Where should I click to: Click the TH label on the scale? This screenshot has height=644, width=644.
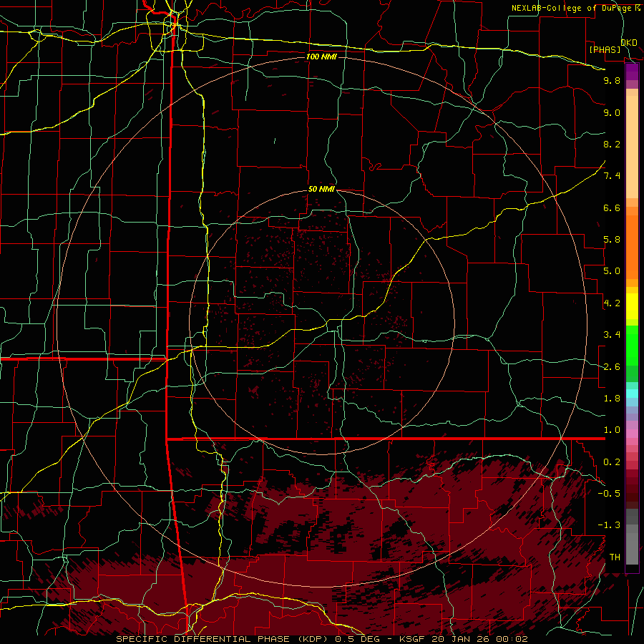pyautogui.click(x=615, y=557)
